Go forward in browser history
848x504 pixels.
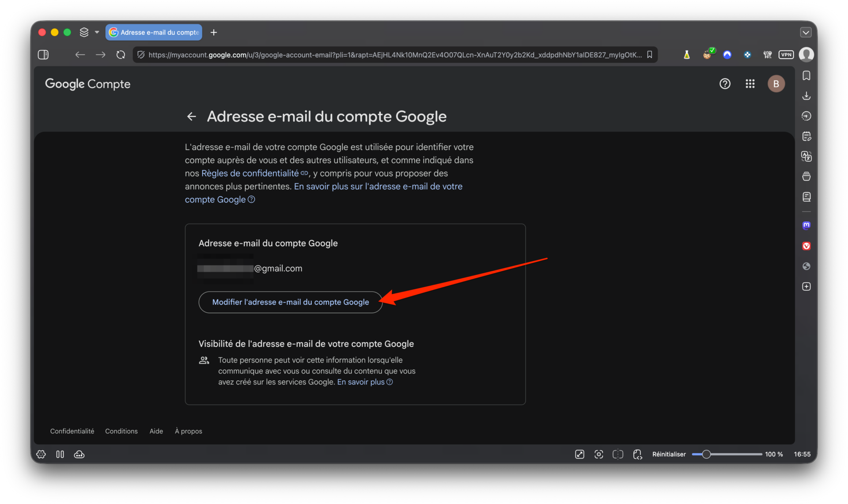pyautogui.click(x=101, y=55)
